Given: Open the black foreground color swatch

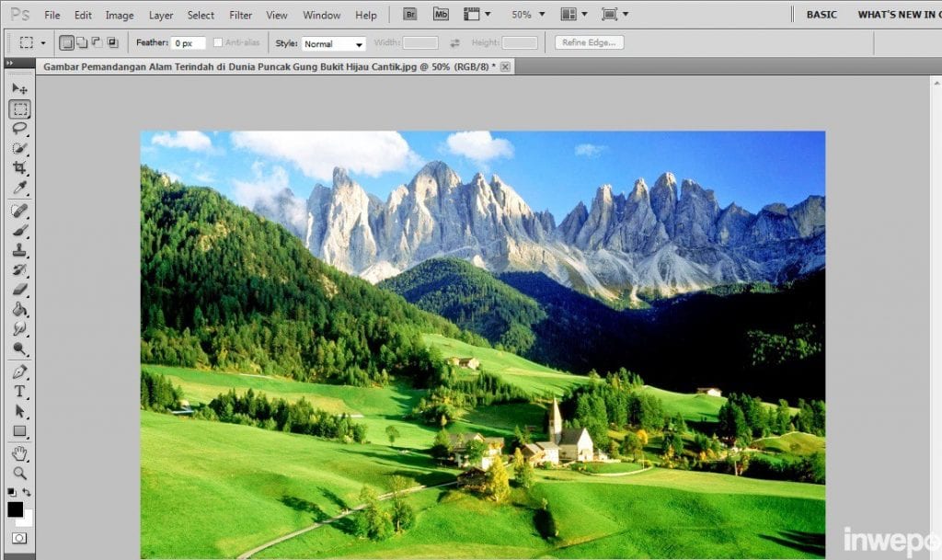Looking at the screenshot, I should click(x=15, y=509).
